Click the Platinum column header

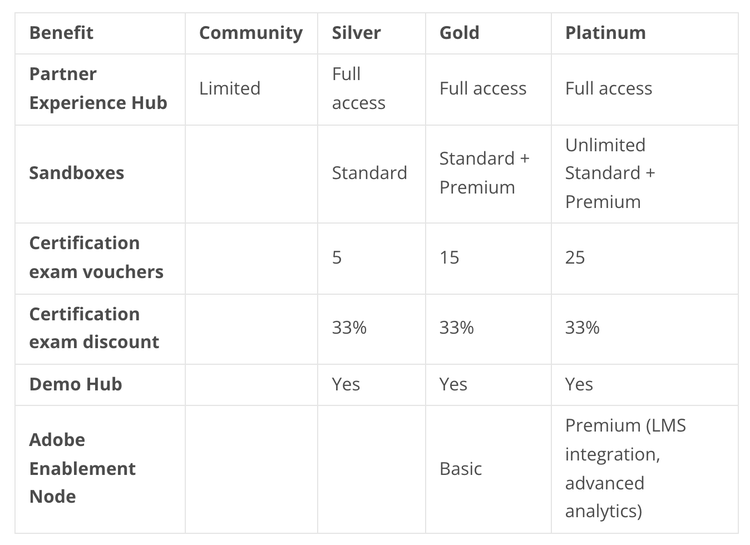[x=605, y=33]
